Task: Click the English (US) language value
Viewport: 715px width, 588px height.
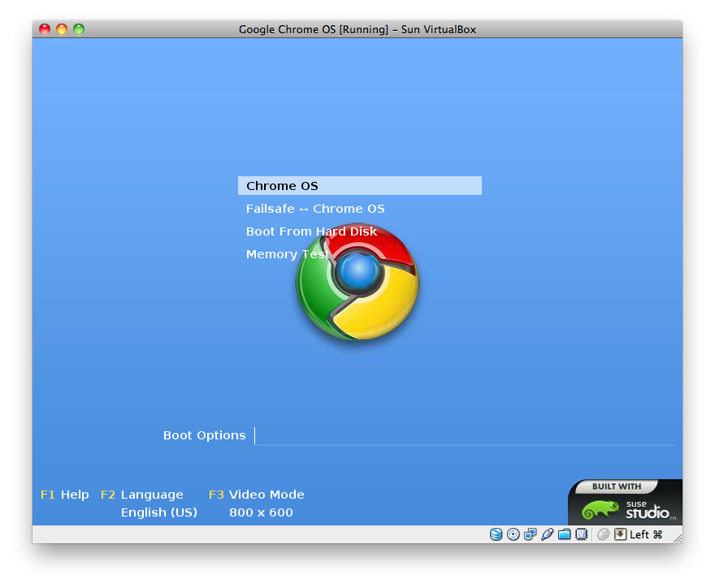Action: (159, 512)
